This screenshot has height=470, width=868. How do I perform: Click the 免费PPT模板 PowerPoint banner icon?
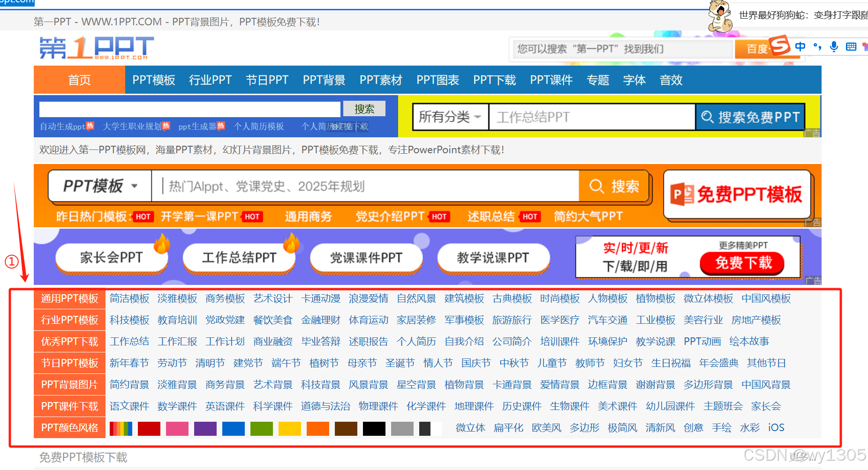click(682, 194)
